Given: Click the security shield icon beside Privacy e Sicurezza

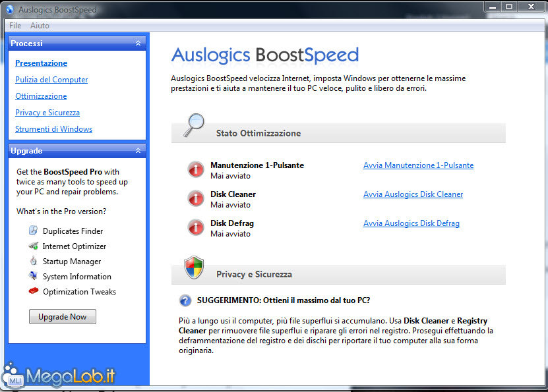Looking at the screenshot, I should (x=194, y=267).
